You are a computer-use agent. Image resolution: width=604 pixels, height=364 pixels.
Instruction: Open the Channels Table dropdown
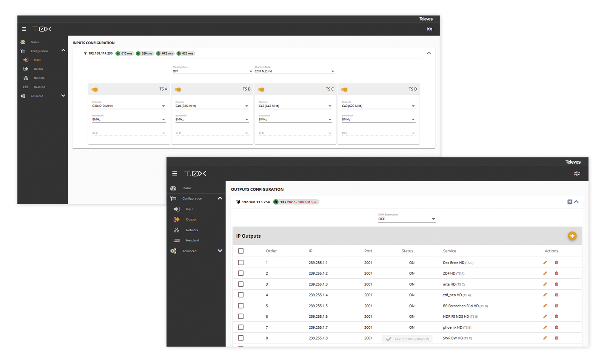pos(294,70)
